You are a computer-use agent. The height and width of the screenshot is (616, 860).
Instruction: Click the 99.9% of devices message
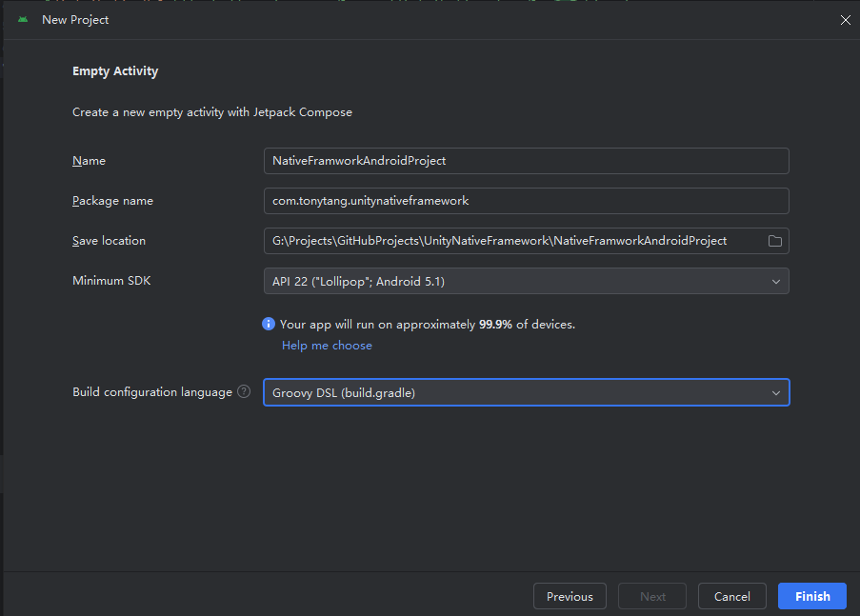coord(428,324)
